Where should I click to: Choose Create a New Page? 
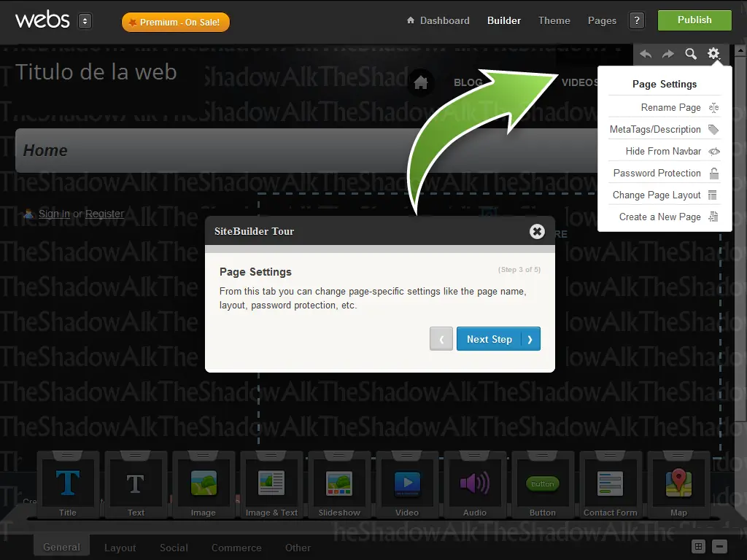(665, 217)
